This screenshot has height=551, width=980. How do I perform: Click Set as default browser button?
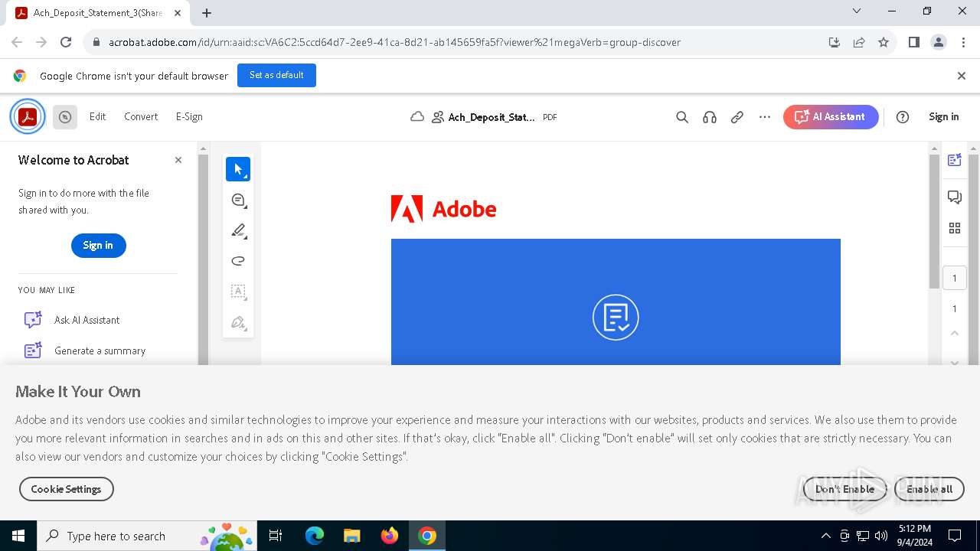pyautogui.click(x=276, y=75)
